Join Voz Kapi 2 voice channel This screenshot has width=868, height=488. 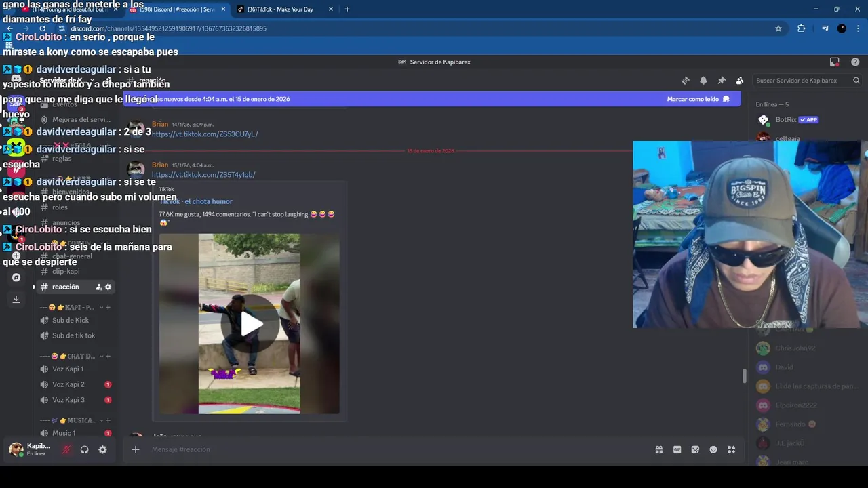(75, 384)
